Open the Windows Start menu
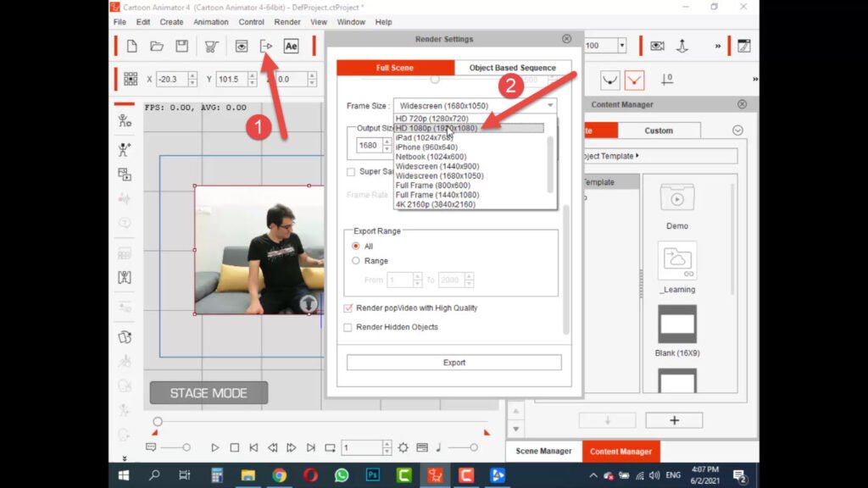Image resolution: width=868 pixels, height=488 pixels. tap(124, 475)
